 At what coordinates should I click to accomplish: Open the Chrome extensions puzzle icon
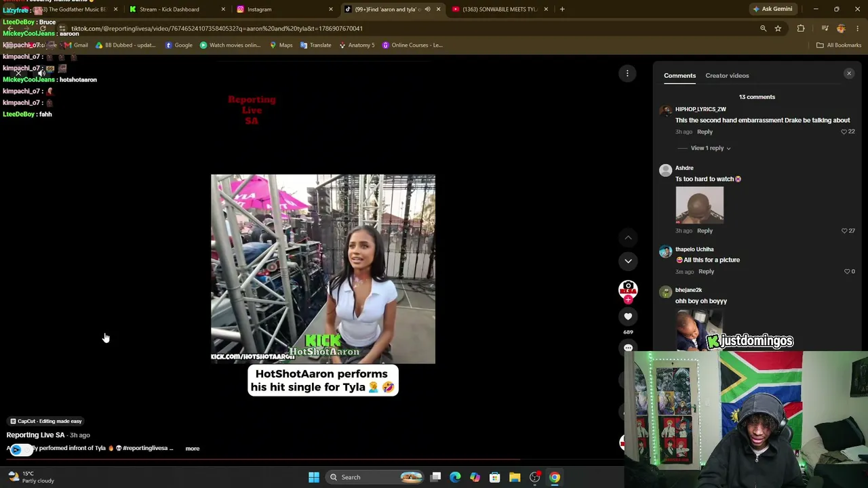click(x=801, y=28)
